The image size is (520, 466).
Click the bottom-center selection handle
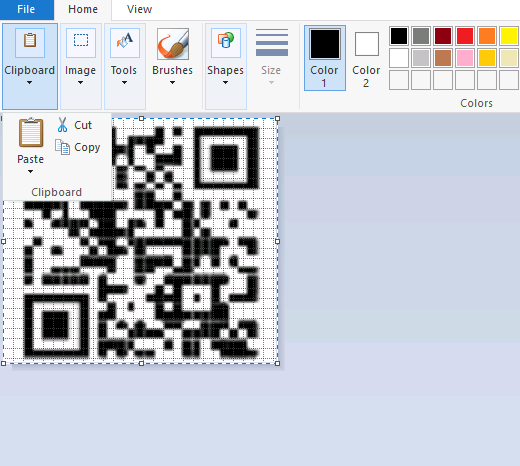141,363
